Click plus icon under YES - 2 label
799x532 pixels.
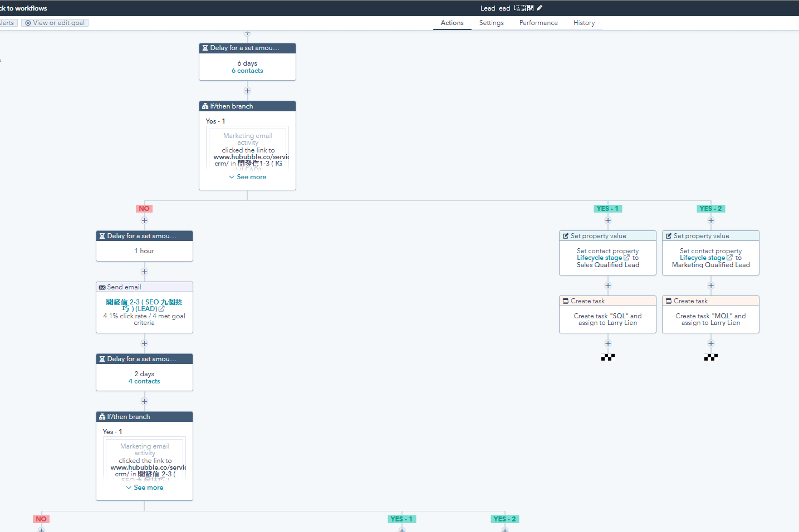click(711, 220)
